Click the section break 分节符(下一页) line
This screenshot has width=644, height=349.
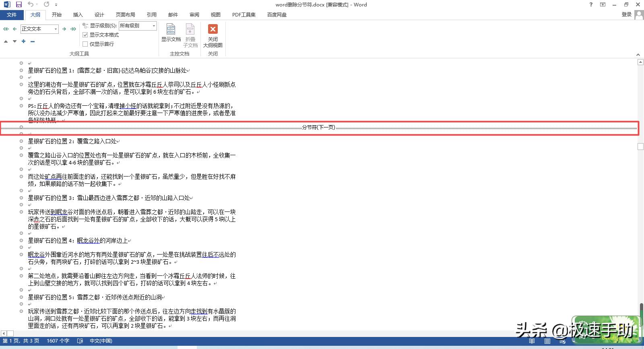318,127
